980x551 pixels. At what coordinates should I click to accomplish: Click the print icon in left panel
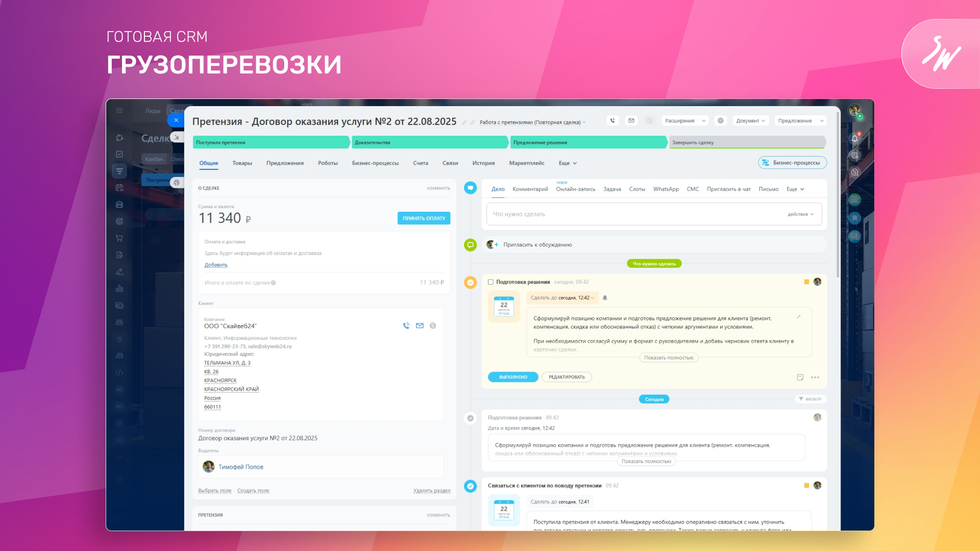[x=177, y=182]
